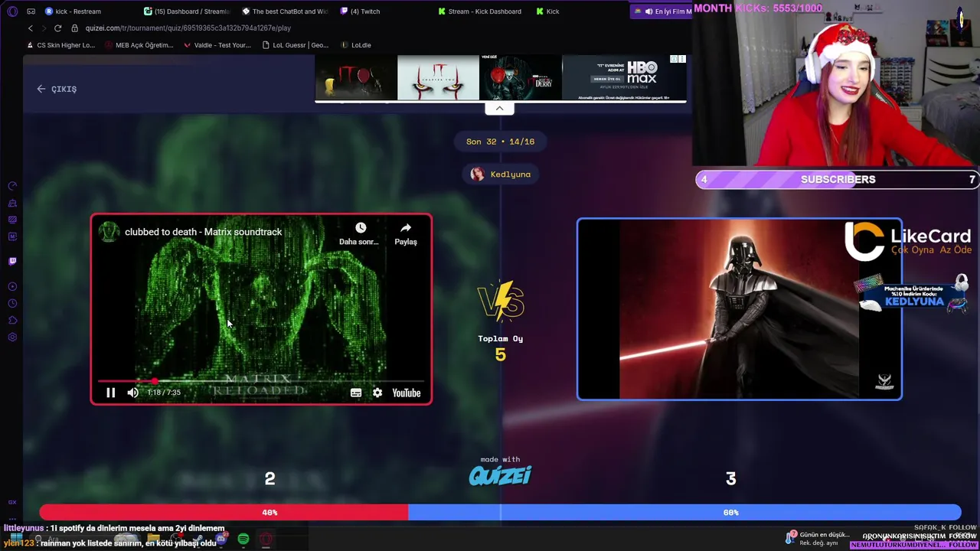
Task: Open Spotify from the taskbar
Action: click(243, 540)
